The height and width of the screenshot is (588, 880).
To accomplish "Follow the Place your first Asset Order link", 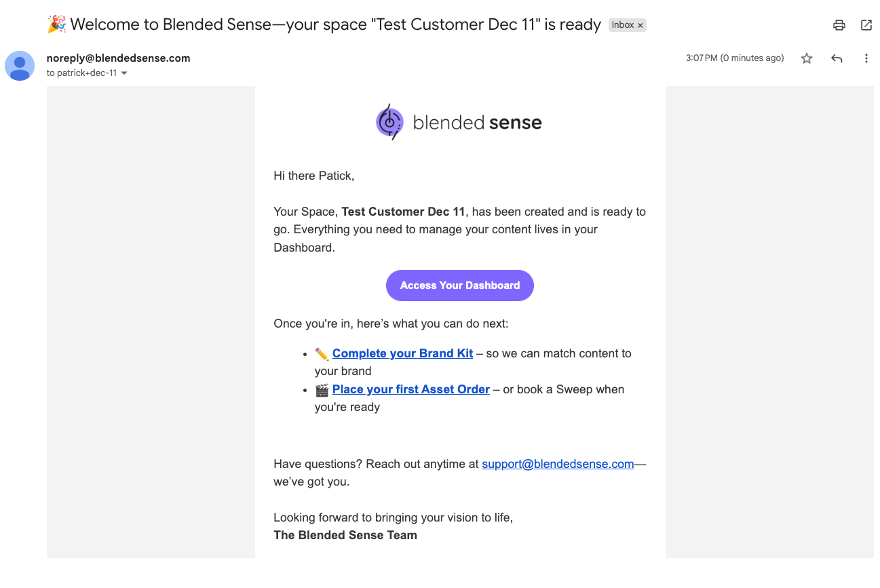I will [410, 389].
